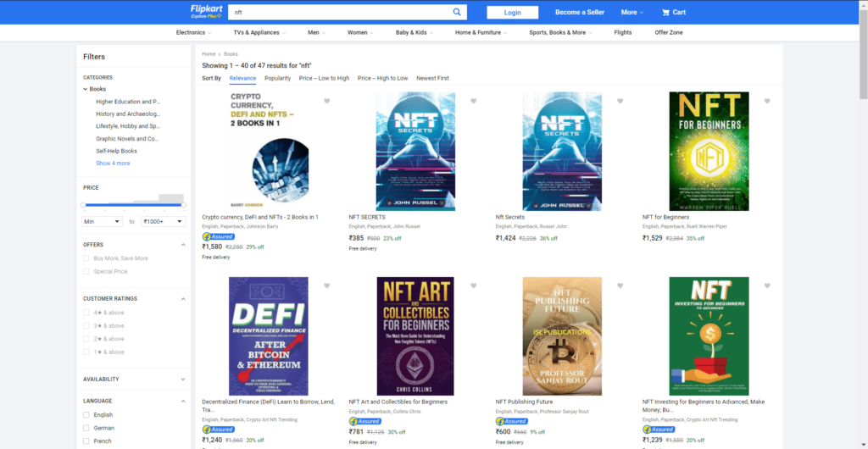The width and height of the screenshot is (868, 449).
Task: Sort by Newest First
Action: (432, 79)
